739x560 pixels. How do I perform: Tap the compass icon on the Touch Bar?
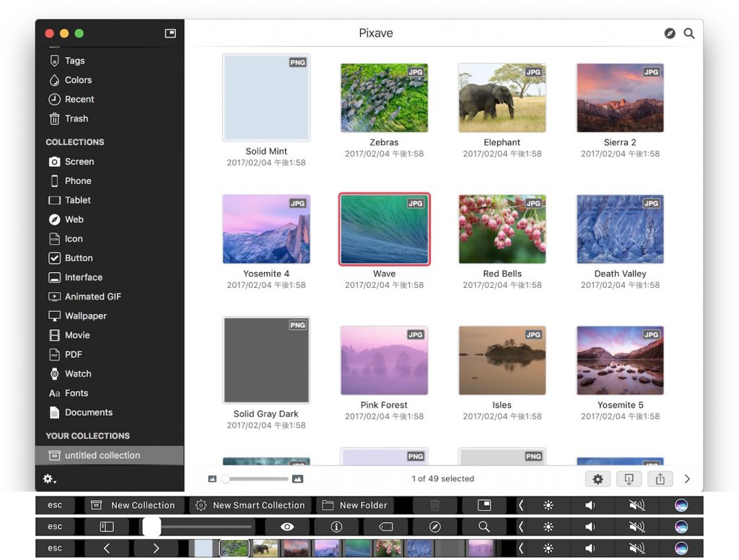click(434, 527)
